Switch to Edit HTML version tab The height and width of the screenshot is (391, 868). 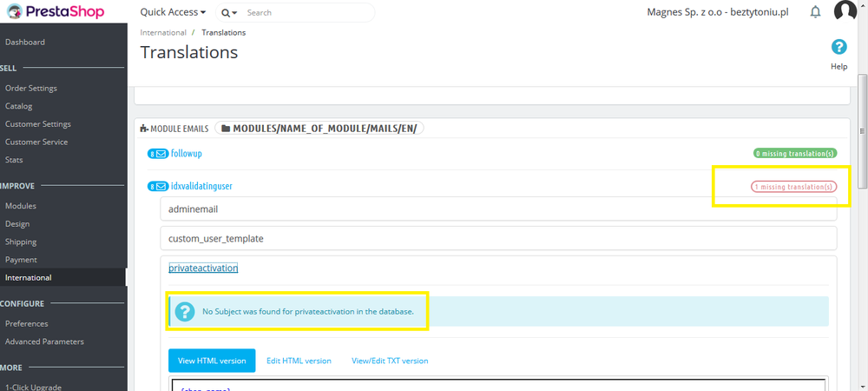coord(299,361)
